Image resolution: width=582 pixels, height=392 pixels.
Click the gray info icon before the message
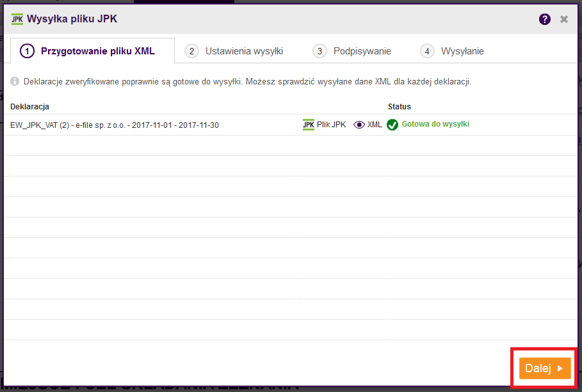(15, 82)
